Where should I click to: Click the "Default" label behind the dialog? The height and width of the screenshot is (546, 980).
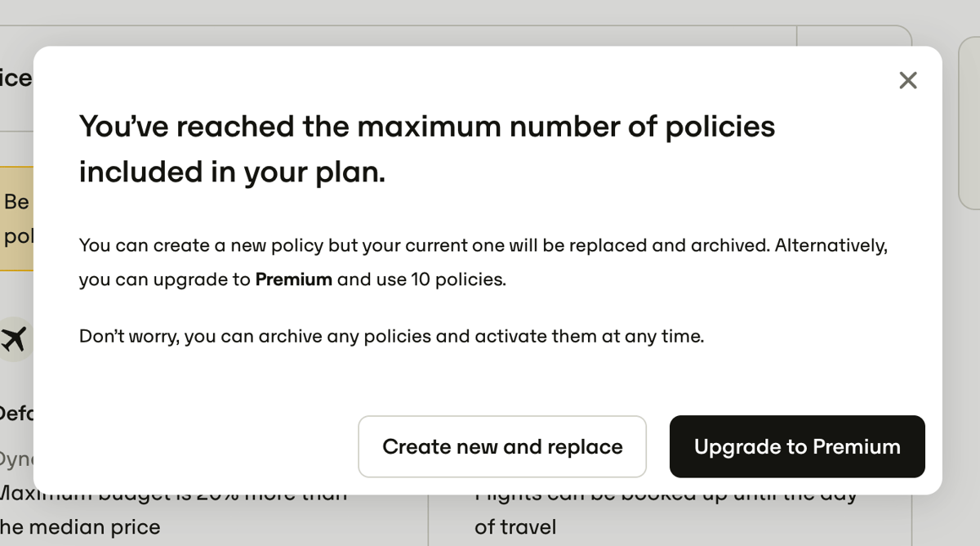pos(16,414)
